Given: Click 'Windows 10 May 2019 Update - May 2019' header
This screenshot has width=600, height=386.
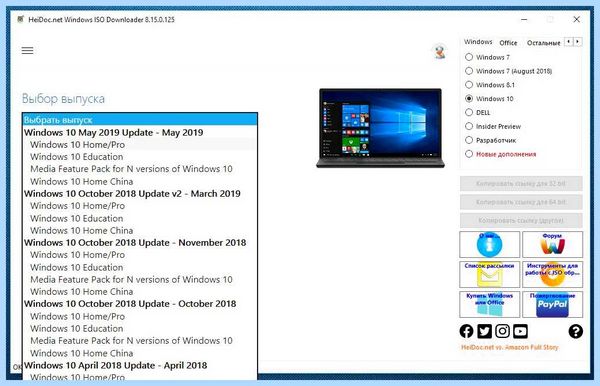Looking at the screenshot, I should tap(140, 132).
